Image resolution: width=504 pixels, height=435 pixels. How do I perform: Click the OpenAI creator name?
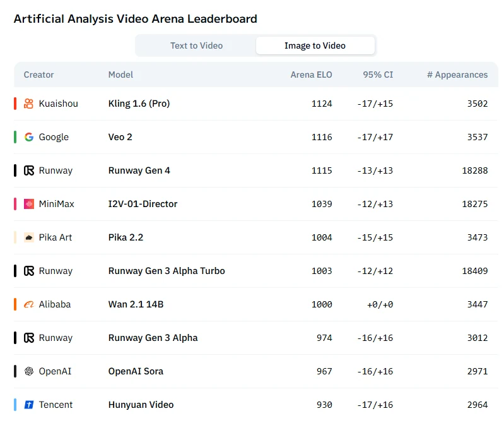tap(55, 371)
